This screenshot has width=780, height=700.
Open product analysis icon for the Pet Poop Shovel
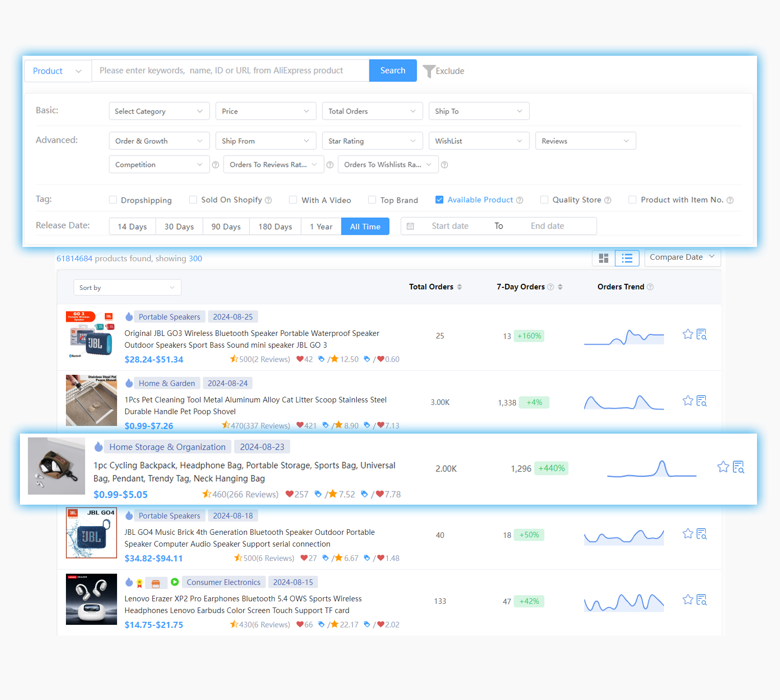pos(701,400)
